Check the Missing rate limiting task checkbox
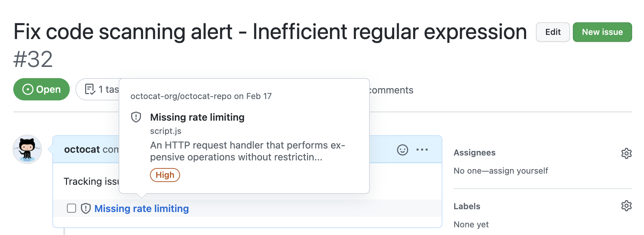Screen dimensions: 644x235 click(x=72, y=209)
